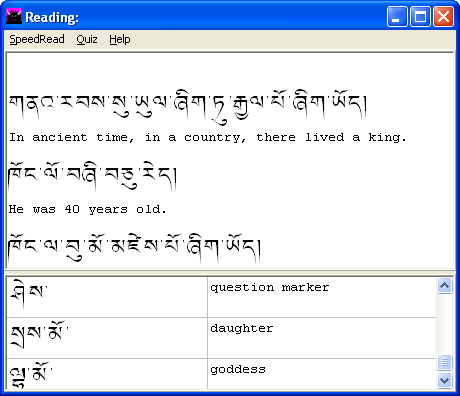
Task: Click the vocabulary list scrollbar thumb
Action: pos(445,362)
